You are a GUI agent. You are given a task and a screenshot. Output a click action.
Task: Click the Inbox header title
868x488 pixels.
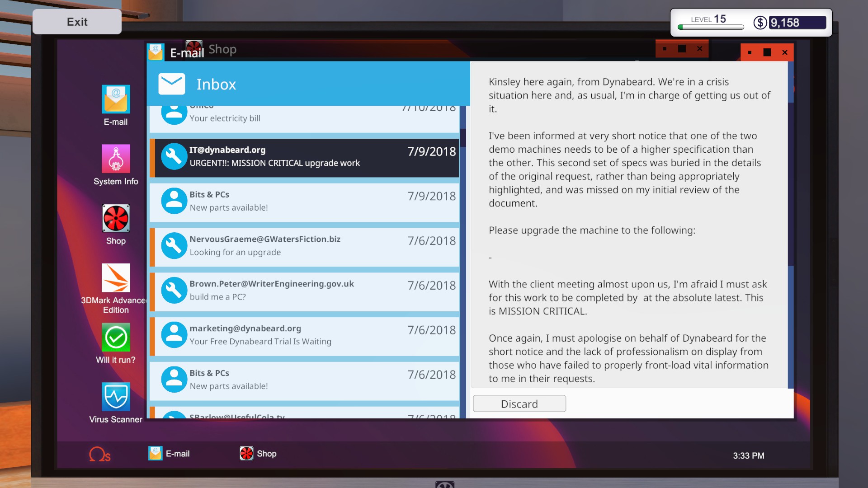click(216, 84)
